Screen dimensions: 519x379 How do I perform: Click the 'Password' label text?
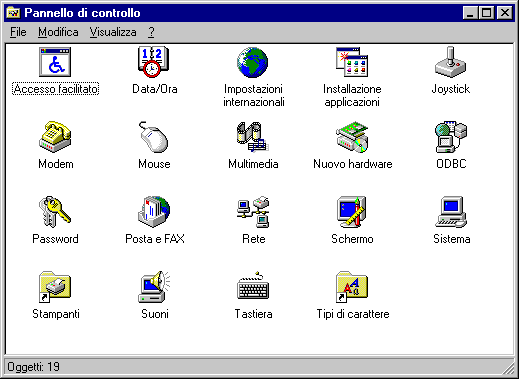pos(55,239)
